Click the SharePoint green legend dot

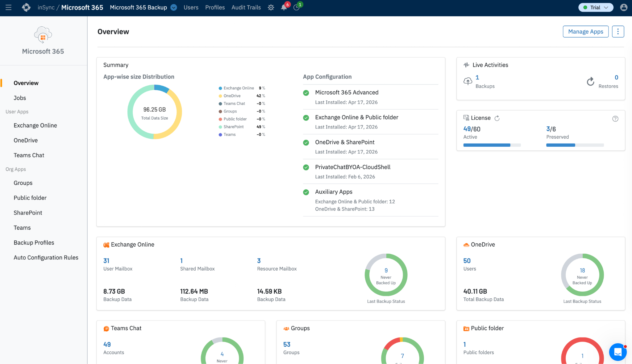(220, 127)
